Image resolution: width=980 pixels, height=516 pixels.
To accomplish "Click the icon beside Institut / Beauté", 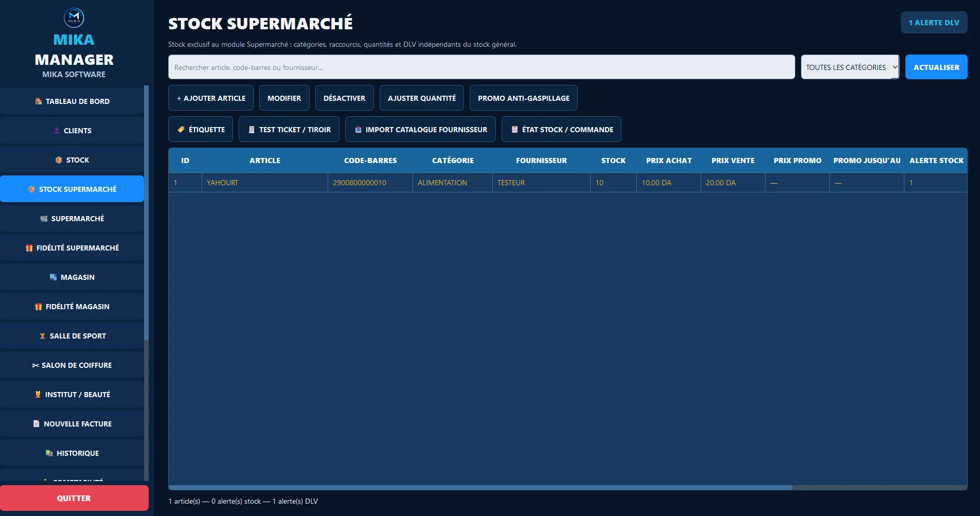I will [38, 395].
